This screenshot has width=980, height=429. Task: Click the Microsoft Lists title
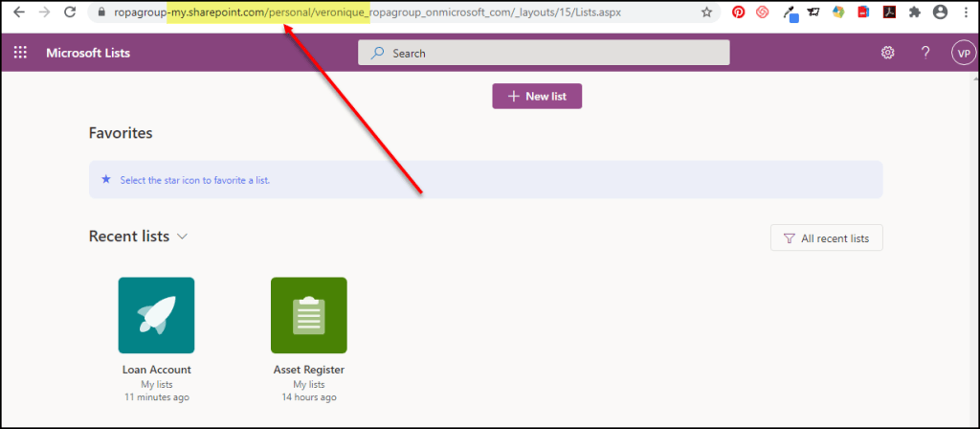88,53
